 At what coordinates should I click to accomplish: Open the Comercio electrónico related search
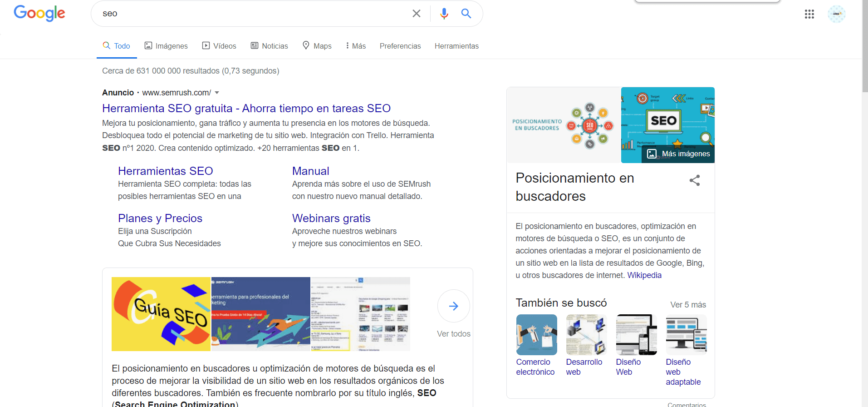535,367
